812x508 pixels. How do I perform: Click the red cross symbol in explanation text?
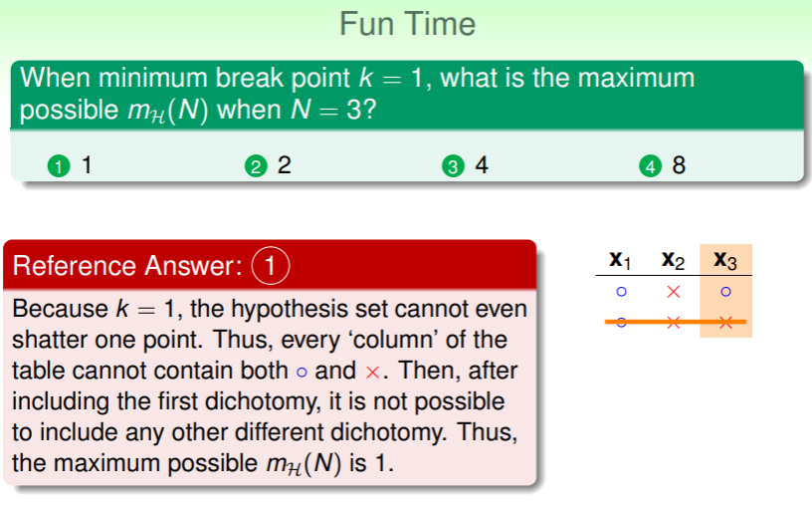click(372, 372)
